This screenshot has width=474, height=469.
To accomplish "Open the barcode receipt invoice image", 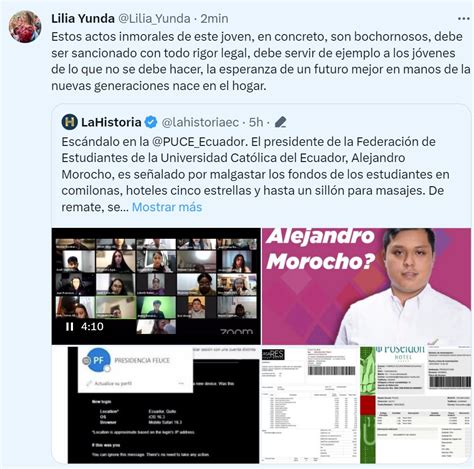I will coord(310,405).
